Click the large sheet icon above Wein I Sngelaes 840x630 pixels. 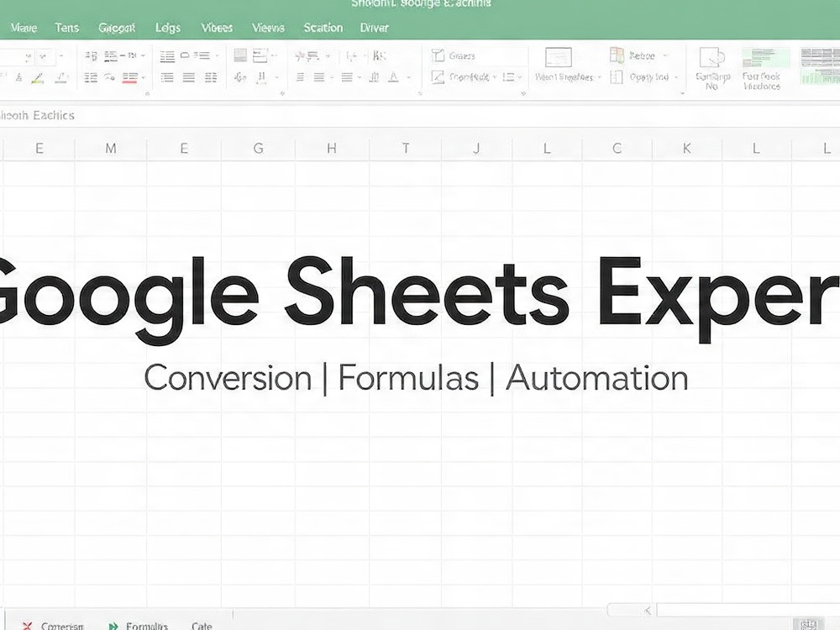click(x=559, y=57)
